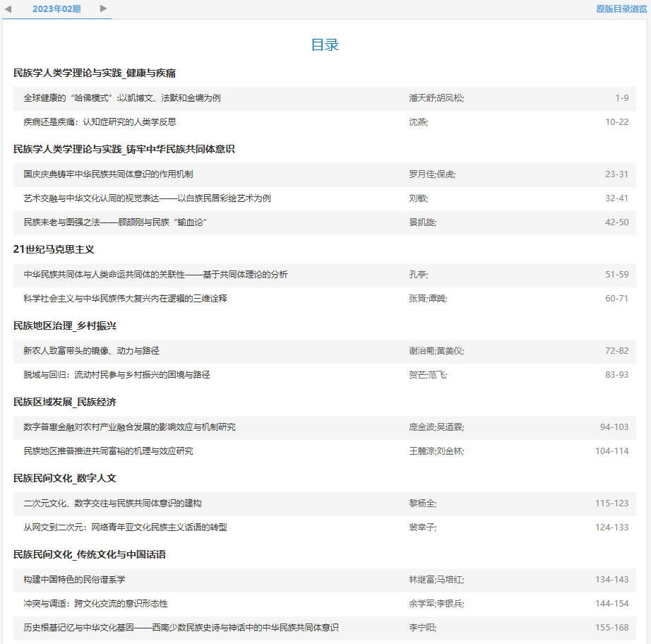This screenshot has height=644, width=651.
Task: Open article 脱域与回归 on rural revitalization
Action: coord(117,375)
